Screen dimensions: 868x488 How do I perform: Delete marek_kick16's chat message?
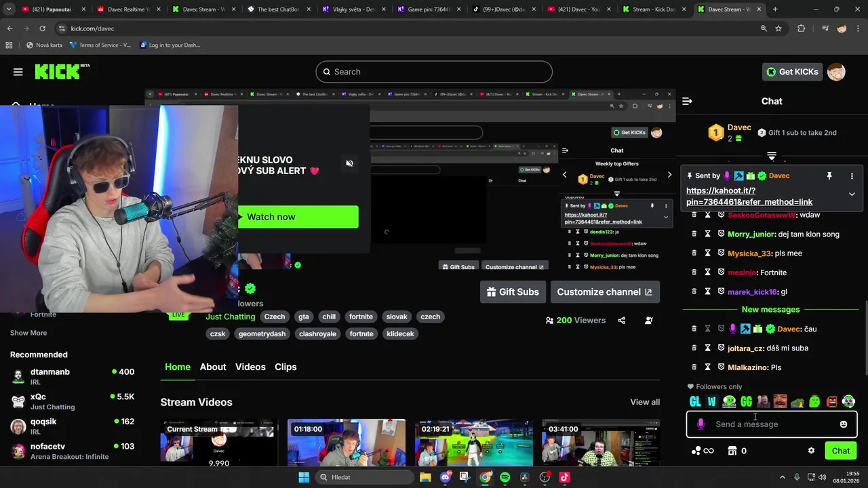tap(694, 291)
